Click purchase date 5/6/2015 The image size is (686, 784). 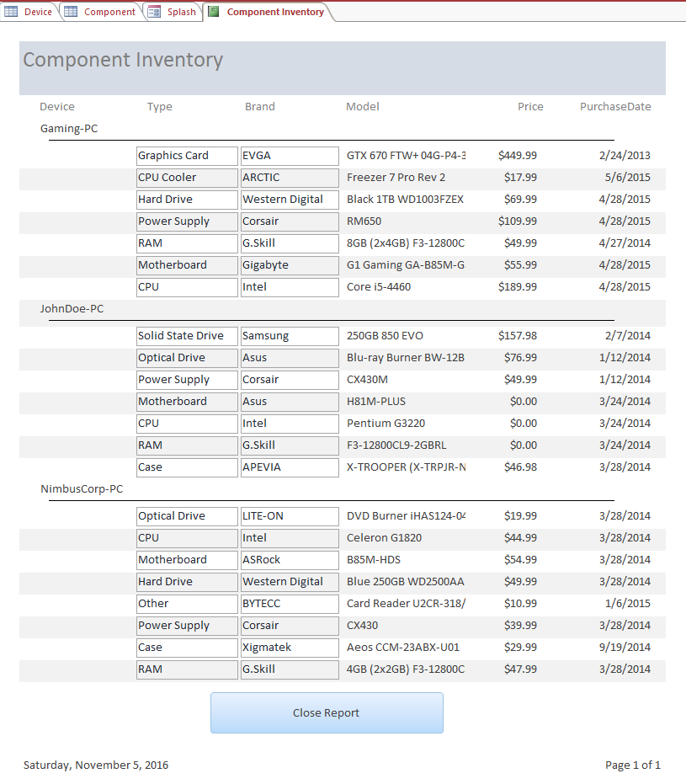(628, 178)
